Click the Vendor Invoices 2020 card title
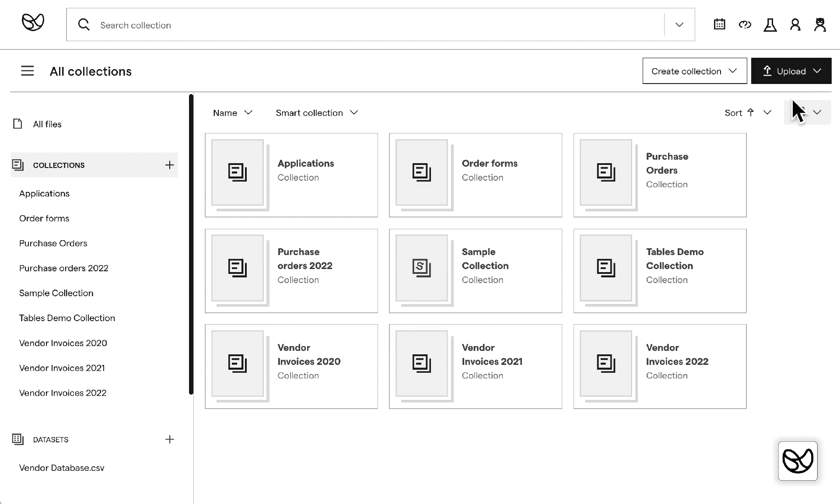Image resolution: width=840 pixels, height=504 pixels. 308,354
